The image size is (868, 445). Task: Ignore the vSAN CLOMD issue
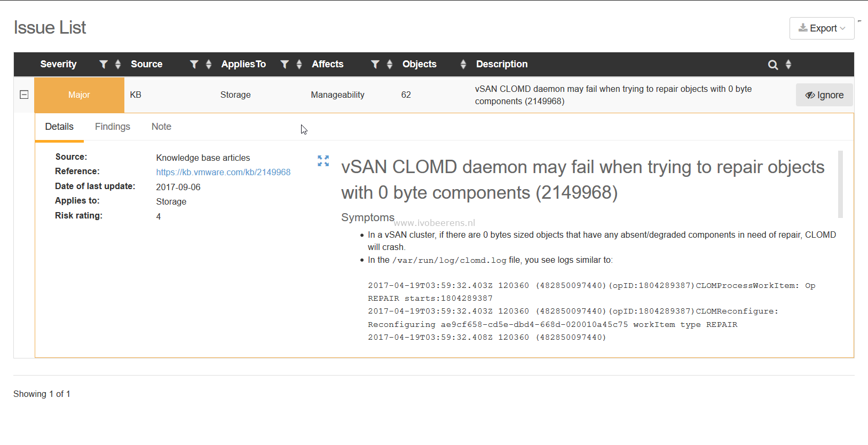coord(824,95)
